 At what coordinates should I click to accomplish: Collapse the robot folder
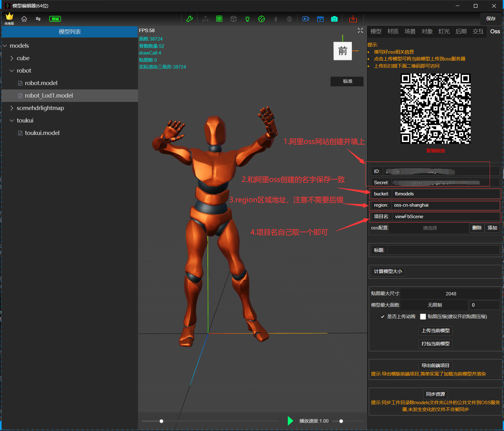click(x=12, y=71)
